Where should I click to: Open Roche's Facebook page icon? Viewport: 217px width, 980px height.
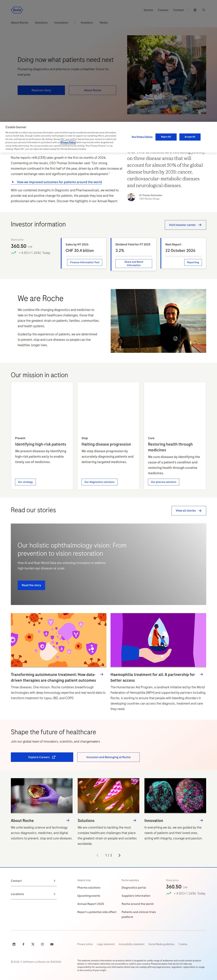(23, 944)
